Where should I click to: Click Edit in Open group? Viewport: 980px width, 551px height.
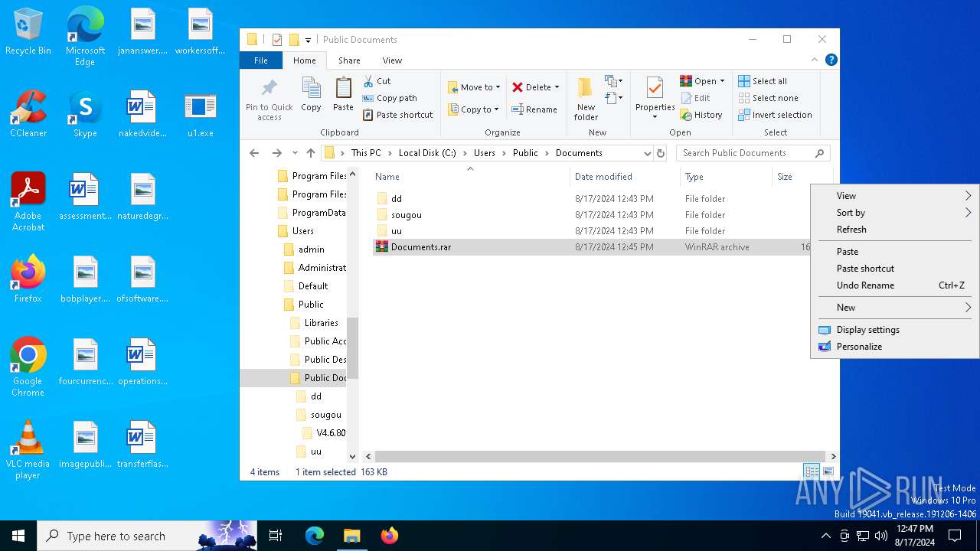[695, 98]
